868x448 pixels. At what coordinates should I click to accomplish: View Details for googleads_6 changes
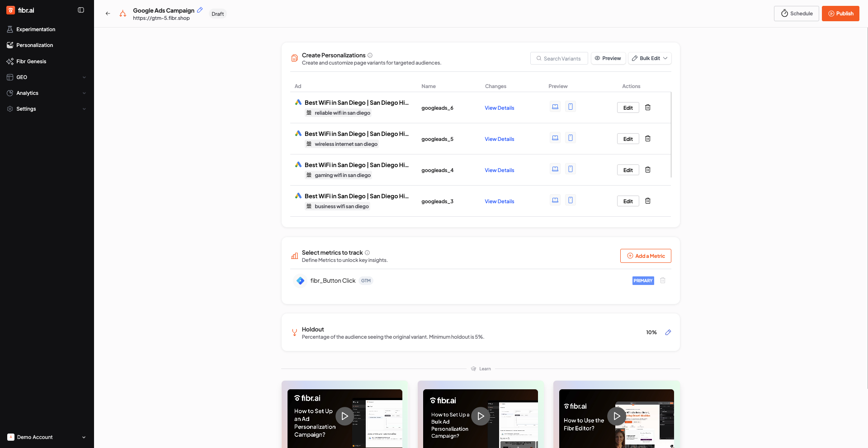(499, 108)
